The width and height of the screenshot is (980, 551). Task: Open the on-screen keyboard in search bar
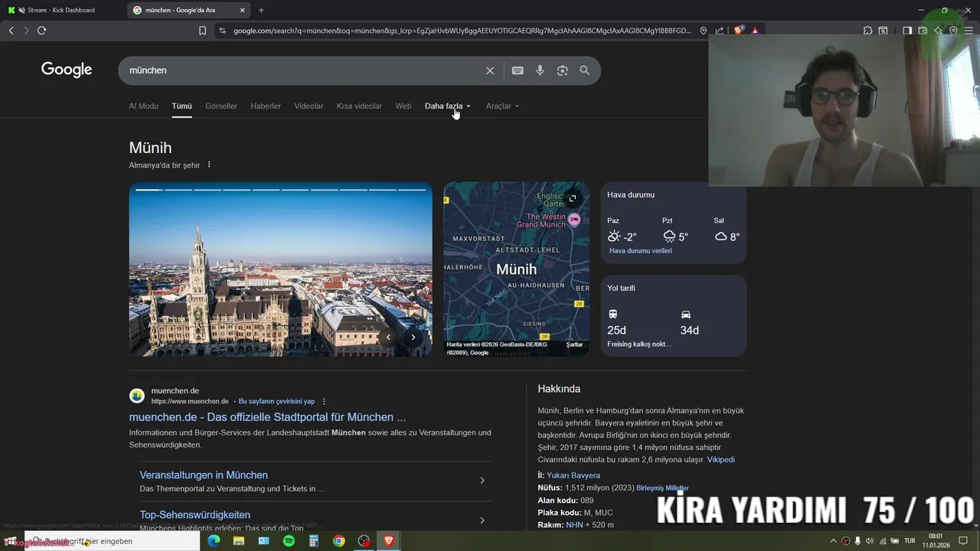tap(518, 70)
